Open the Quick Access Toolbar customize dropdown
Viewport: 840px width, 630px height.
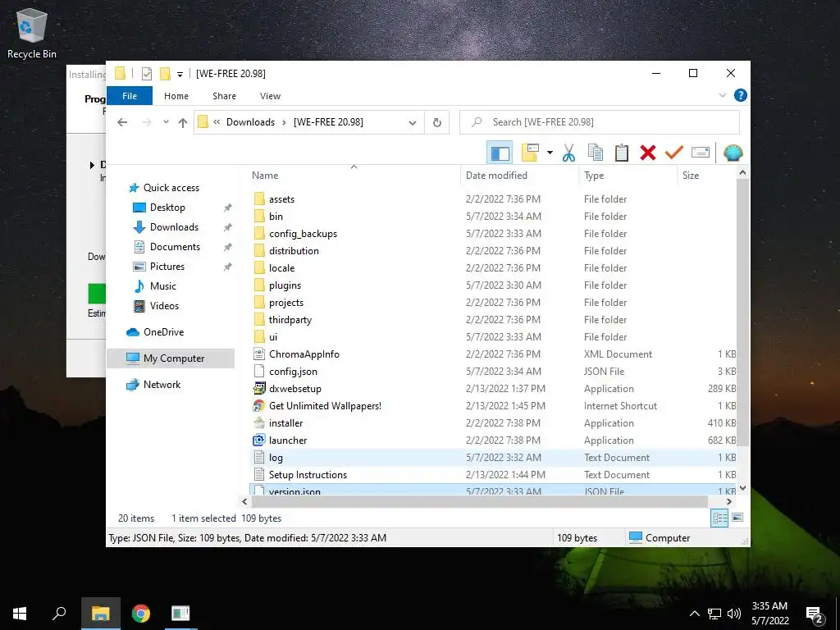point(180,74)
